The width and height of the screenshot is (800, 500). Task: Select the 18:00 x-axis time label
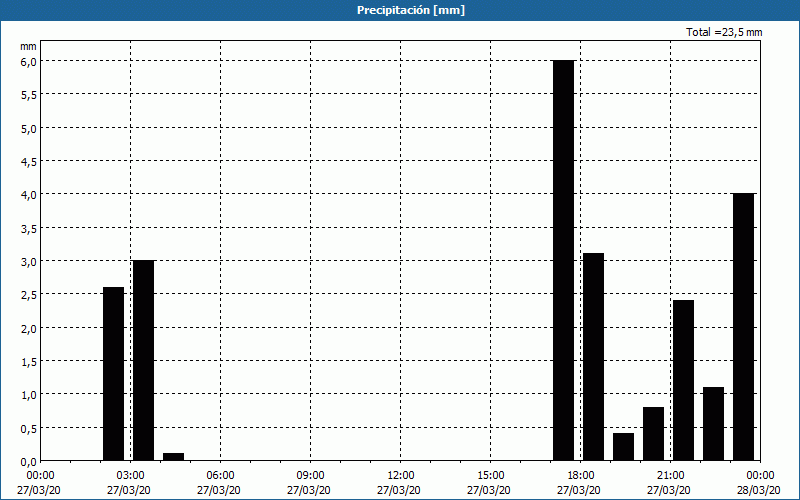[x=580, y=476]
